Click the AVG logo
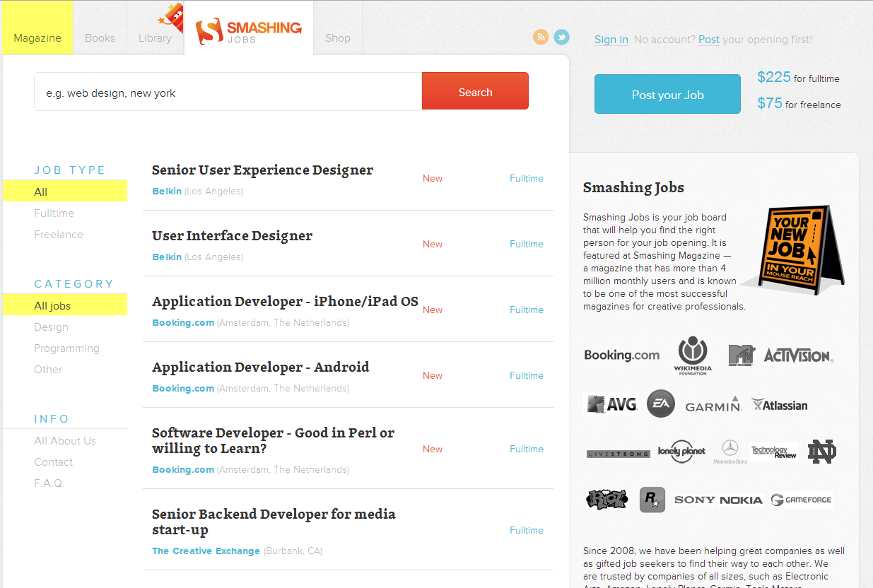The height and width of the screenshot is (588, 873). coord(612,404)
